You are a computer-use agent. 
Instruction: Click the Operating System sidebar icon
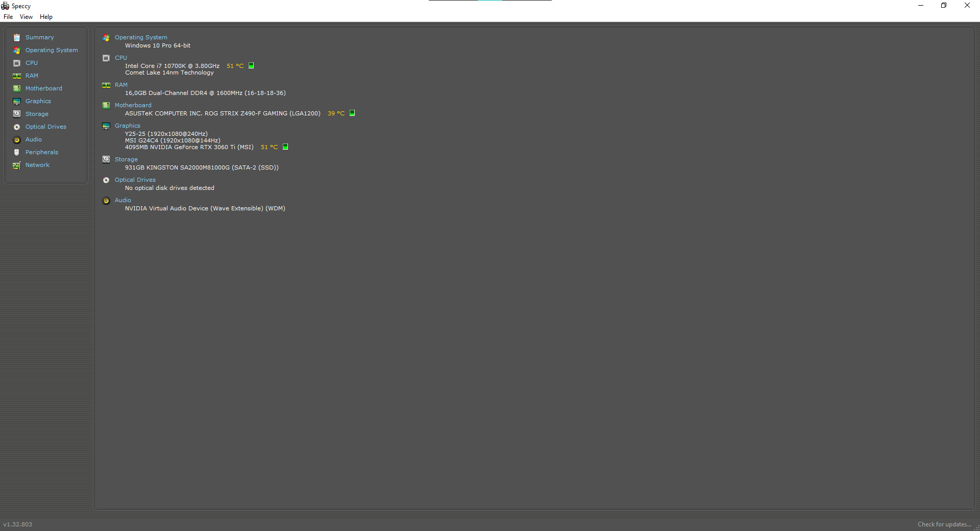tap(17, 50)
